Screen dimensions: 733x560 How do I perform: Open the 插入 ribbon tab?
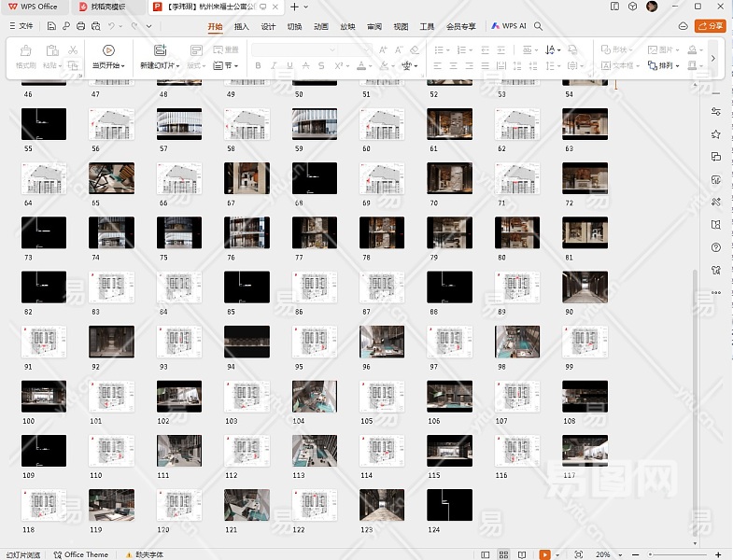[242, 27]
